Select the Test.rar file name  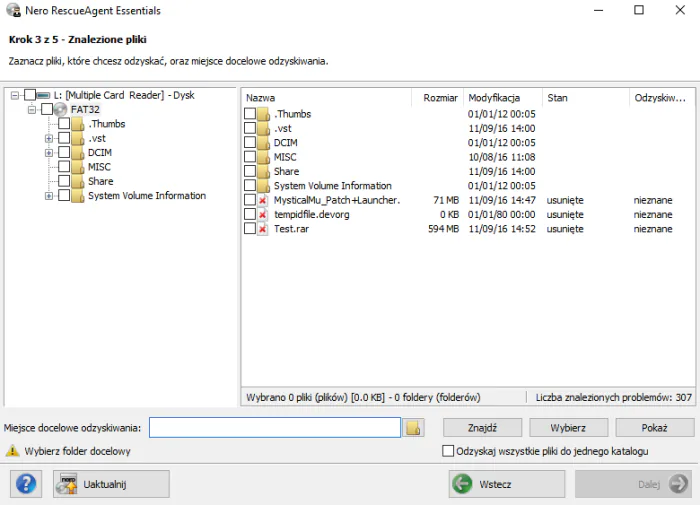pos(291,229)
